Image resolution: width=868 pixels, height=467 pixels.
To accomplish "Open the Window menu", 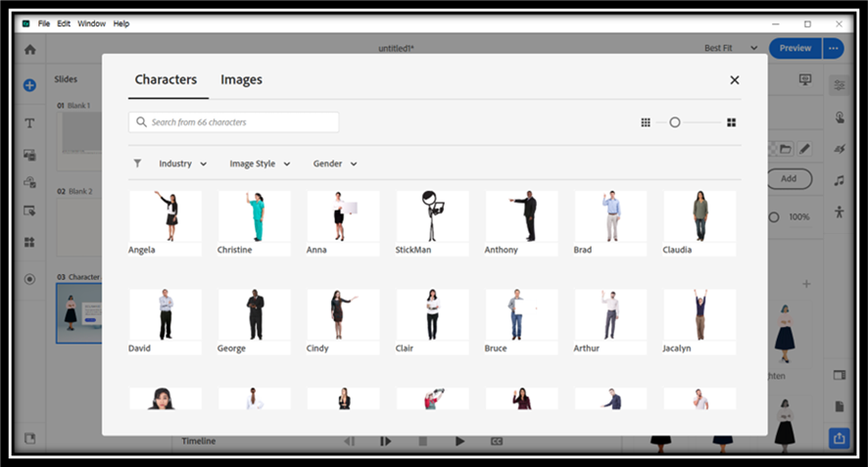I will tap(91, 23).
